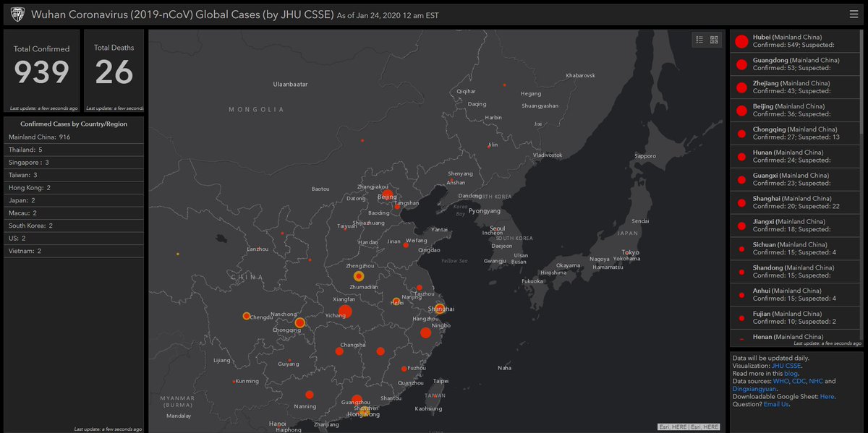Select the red marker below Hangzhou
868x433 pixels.
425,333
